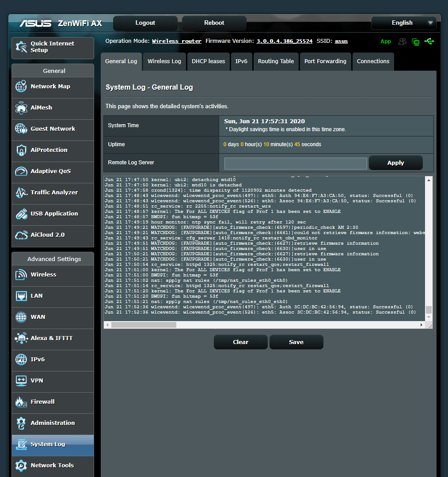Click the Logout button
The width and height of the screenshot is (448, 477).
click(145, 23)
